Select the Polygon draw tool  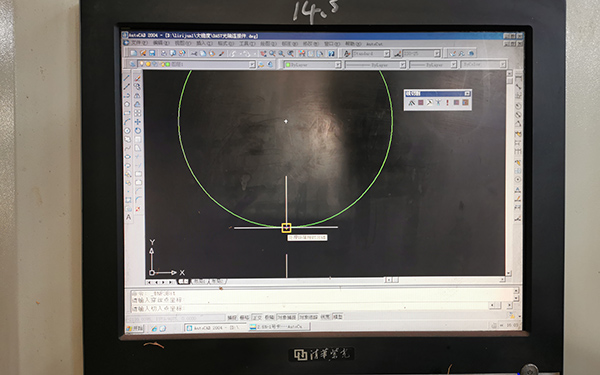pyautogui.click(x=127, y=104)
